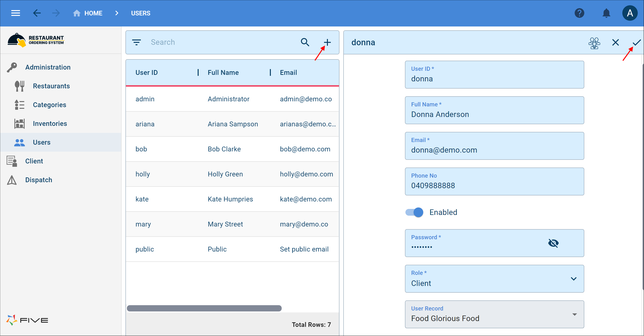Viewport: 644px width, 336px height.
Task: Select the Users menu item
Action: [x=41, y=142]
